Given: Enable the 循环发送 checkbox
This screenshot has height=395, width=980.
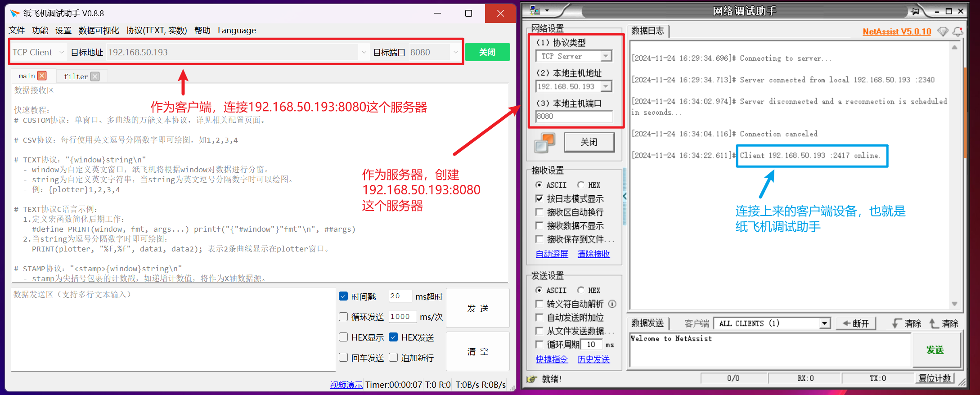Looking at the screenshot, I should point(343,317).
